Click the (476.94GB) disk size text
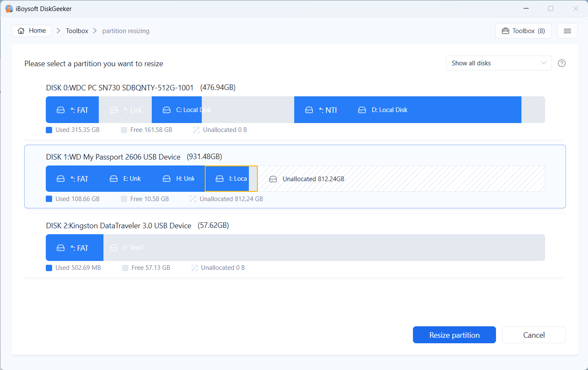Image resolution: width=588 pixels, height=370 pixels. [218, 87]
